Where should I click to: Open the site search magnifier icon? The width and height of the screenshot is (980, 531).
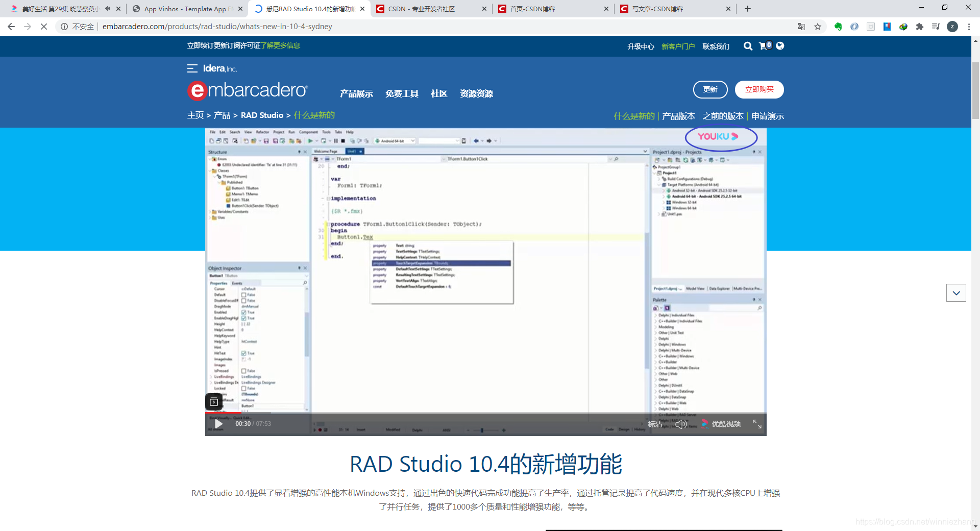point(748,46)
